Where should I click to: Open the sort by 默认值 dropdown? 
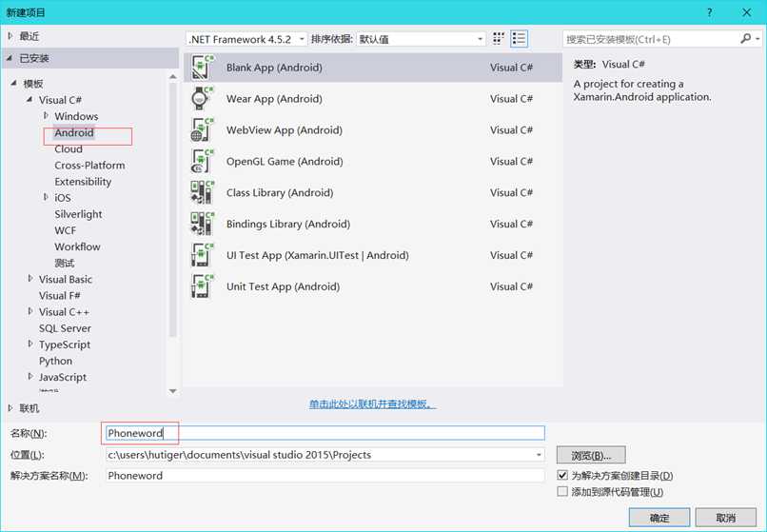point(421,39)
